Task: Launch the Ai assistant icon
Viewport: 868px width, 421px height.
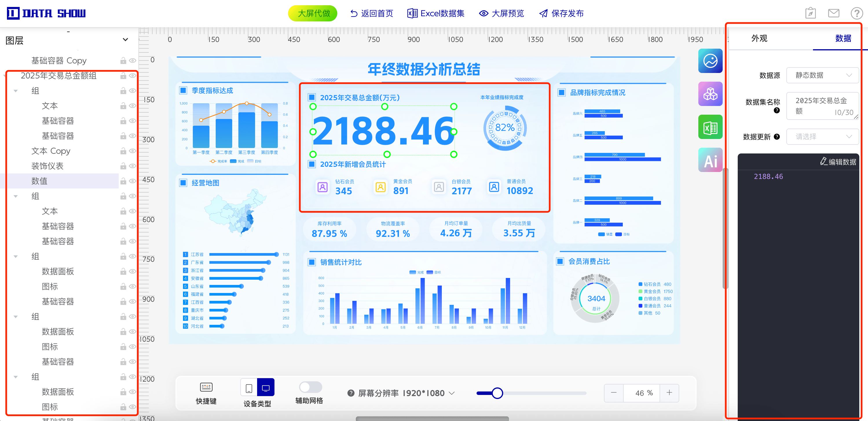Action: coord(710,160)
